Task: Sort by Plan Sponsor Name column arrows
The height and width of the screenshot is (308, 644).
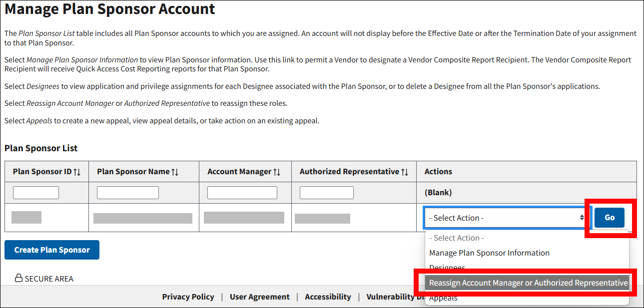Action: pos(175,172)
